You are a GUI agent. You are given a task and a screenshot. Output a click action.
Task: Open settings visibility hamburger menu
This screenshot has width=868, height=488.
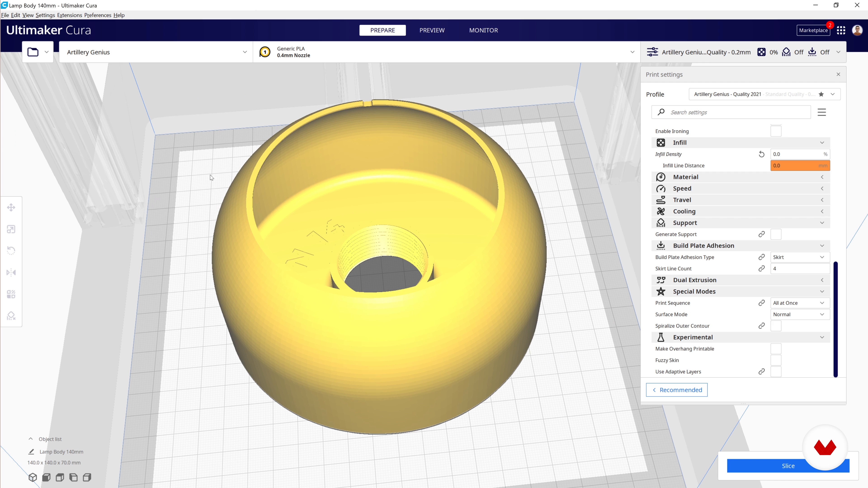tap(822, 112)
